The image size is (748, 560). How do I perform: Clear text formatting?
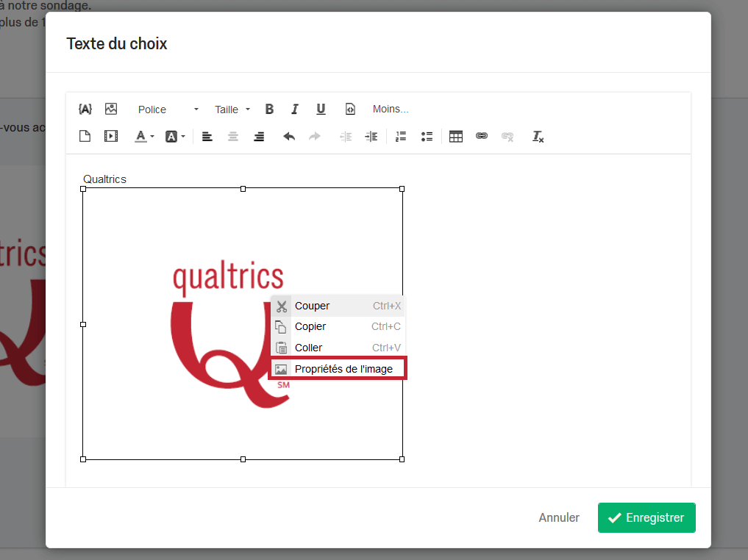click(x=538, y=137)
